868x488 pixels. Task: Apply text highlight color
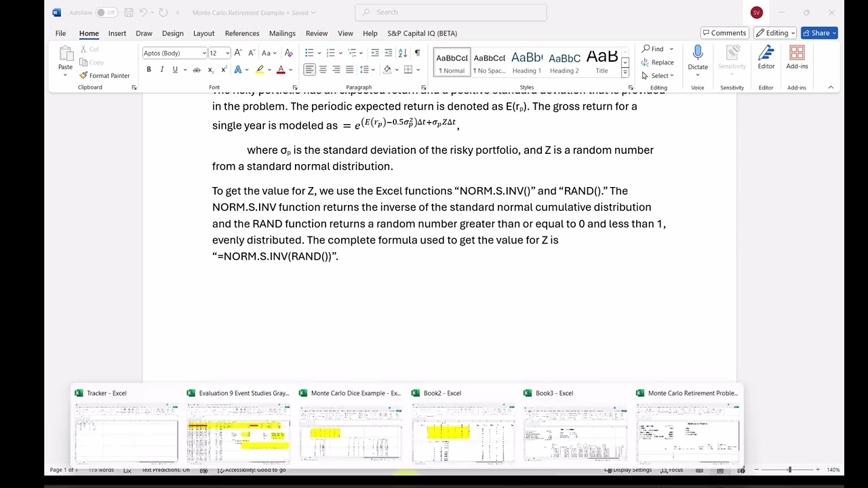tap(259, 70)
